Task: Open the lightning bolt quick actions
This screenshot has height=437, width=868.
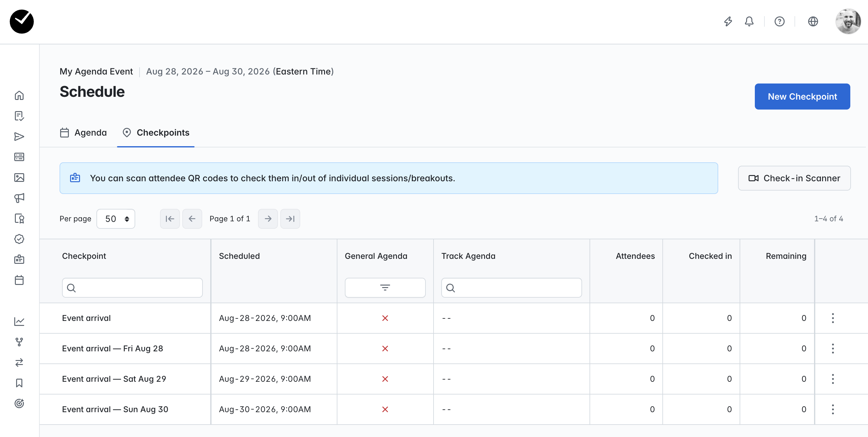Action: pyautogui.click(x=728, y=22)
